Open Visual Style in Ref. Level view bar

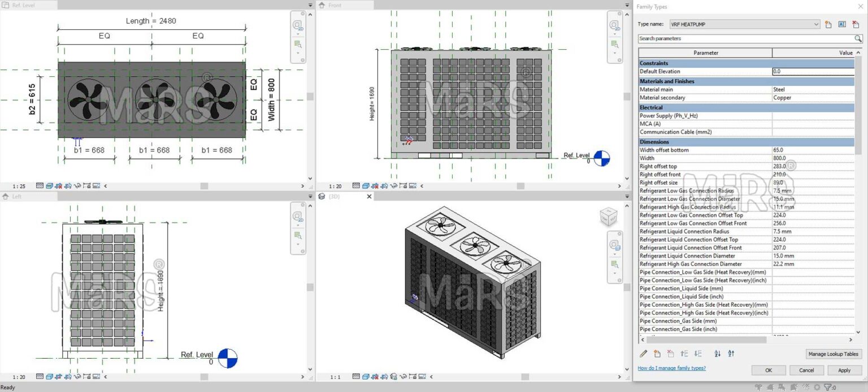point(49,185)
